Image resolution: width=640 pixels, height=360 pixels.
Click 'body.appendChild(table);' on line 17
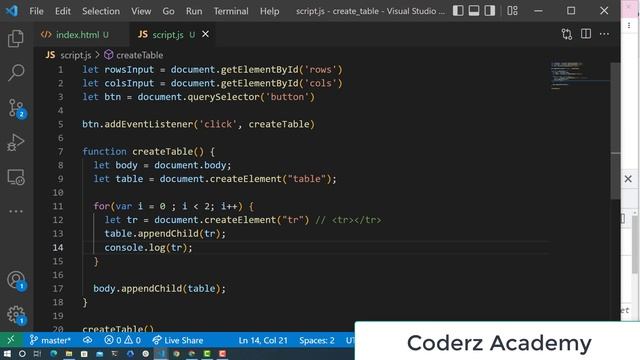pos(159,289)
